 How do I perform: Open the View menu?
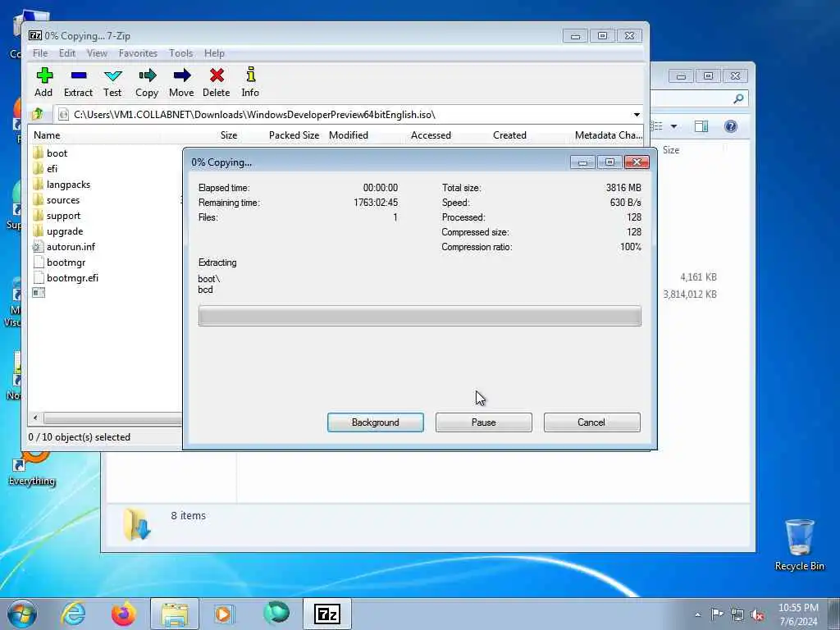(x=97, y=53)
